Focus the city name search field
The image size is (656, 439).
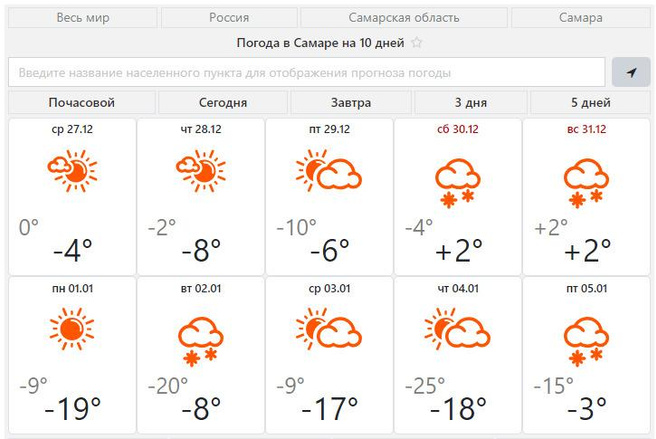(x=306, y=72)
